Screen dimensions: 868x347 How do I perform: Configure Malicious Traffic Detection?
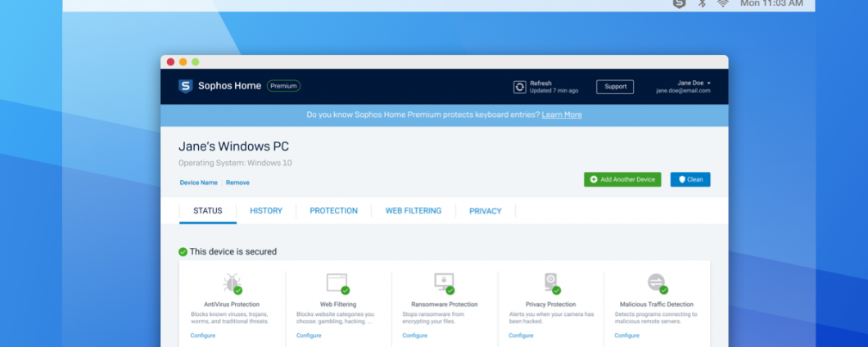(x=626, y=336)
